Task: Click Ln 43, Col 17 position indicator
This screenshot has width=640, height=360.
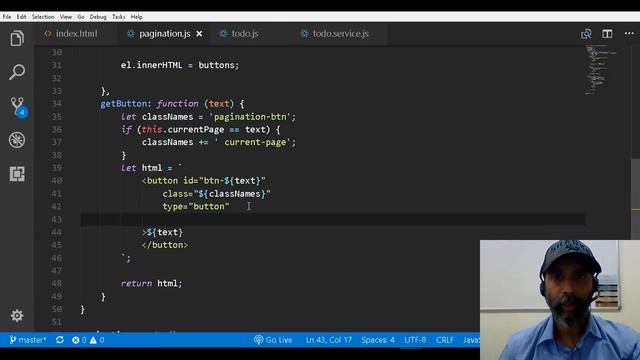Action: coord(329,340)
